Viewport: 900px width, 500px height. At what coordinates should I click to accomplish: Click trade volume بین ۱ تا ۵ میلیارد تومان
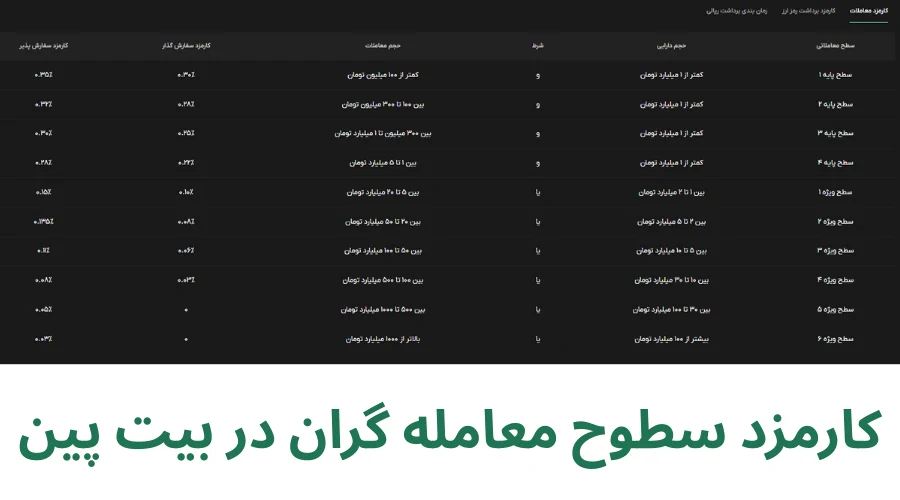pos(382,162)
